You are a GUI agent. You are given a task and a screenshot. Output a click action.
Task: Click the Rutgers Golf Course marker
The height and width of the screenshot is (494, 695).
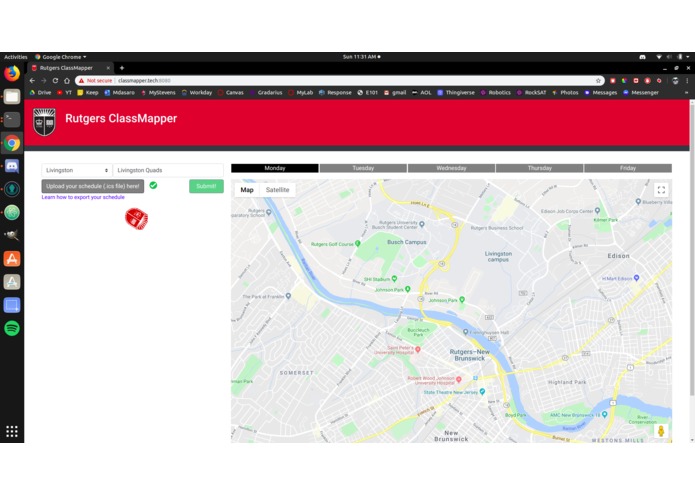[x=358, y=244]
